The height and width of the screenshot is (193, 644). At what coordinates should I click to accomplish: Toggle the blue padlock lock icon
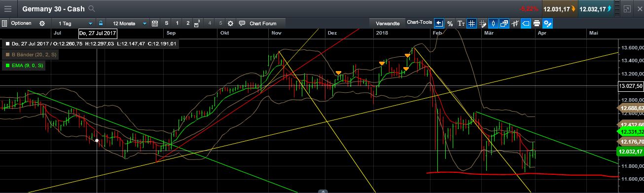tap(101, 23)
